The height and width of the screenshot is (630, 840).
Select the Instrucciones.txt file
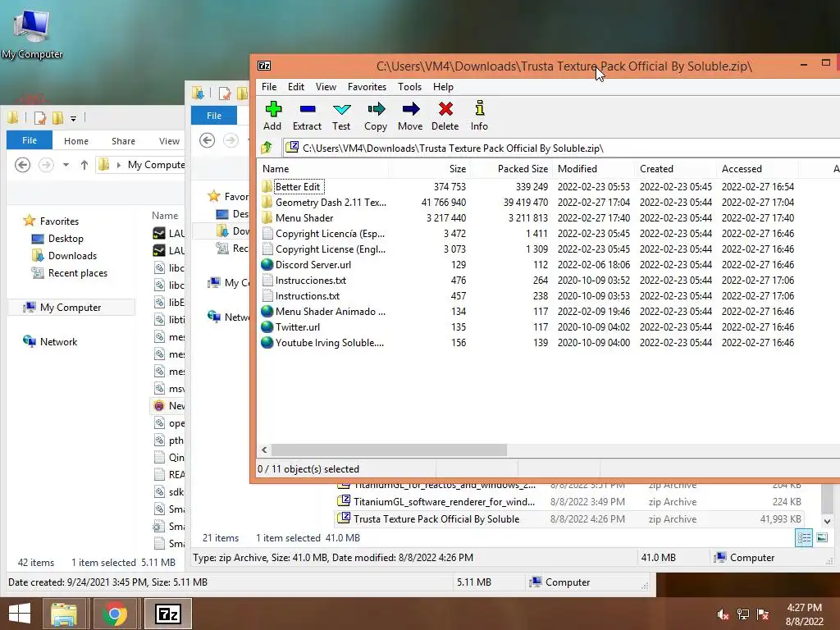click(311, 281)
